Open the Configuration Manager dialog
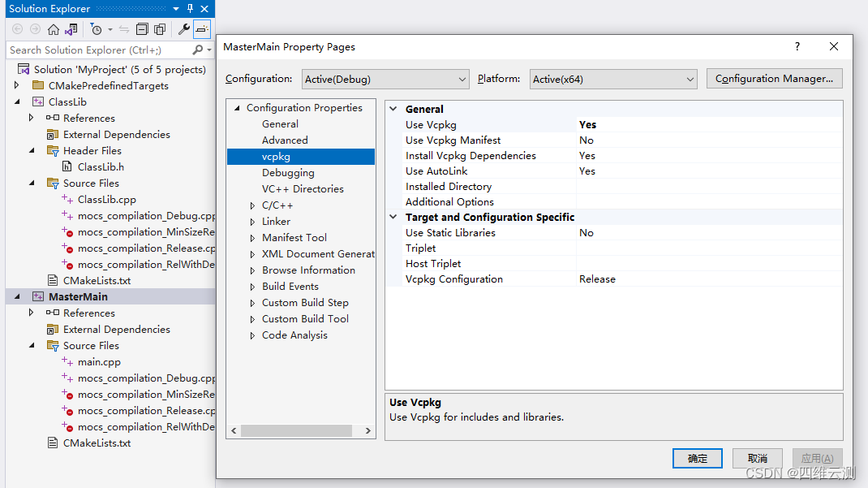 click(773, 79)
